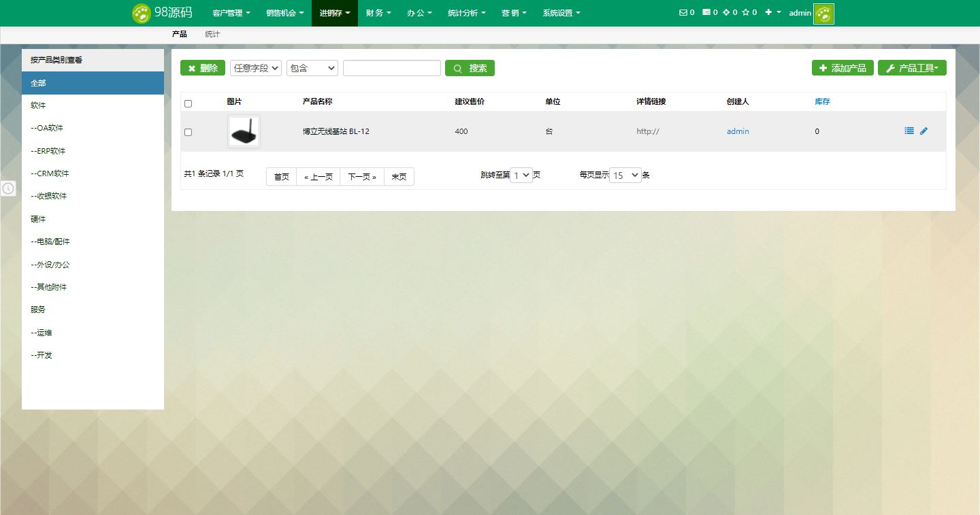980x515 pixels.
Task: Open the 包含 match condition dropdown
Action: [x=312, y=67]
